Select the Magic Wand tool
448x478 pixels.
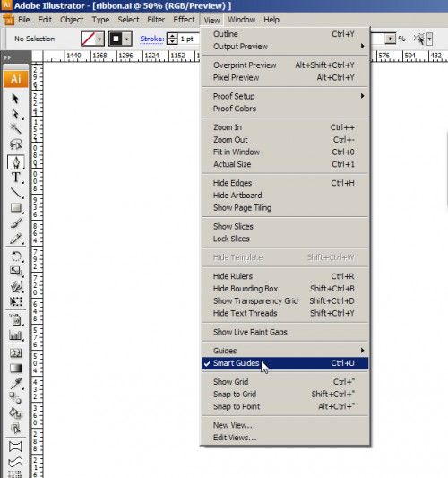(15, 128)
